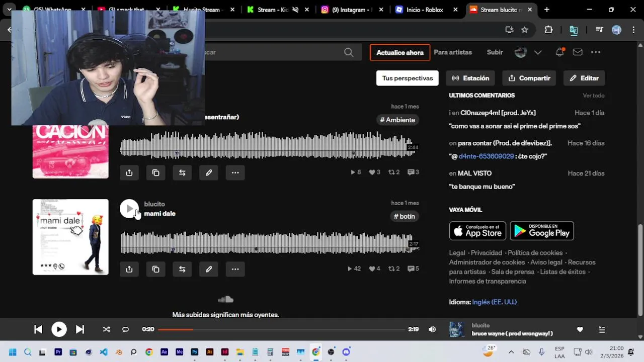Open more options for the pink-cover track
644x362 pixels.
(235, 172)
